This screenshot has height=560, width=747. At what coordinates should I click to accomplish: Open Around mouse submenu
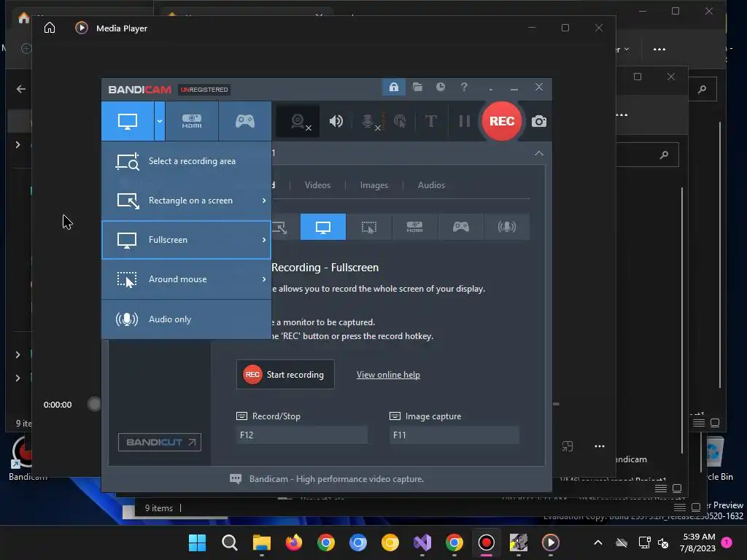coord(186,279)
